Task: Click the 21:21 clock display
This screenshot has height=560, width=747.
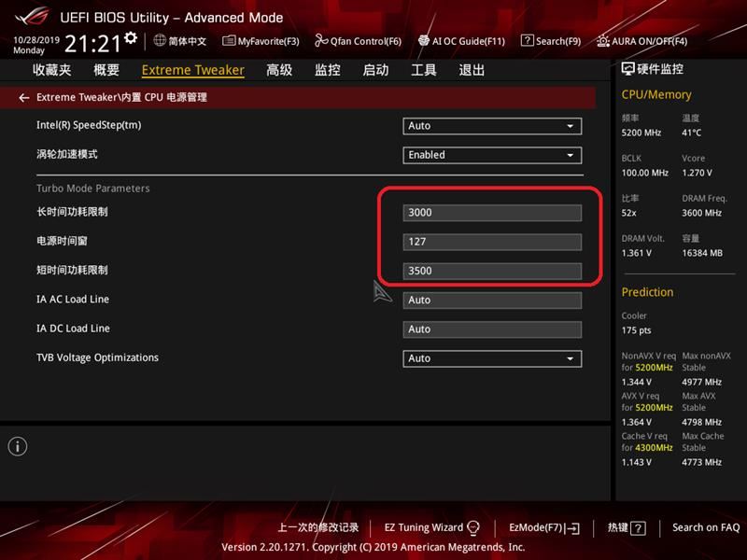Action: point(92,44)
